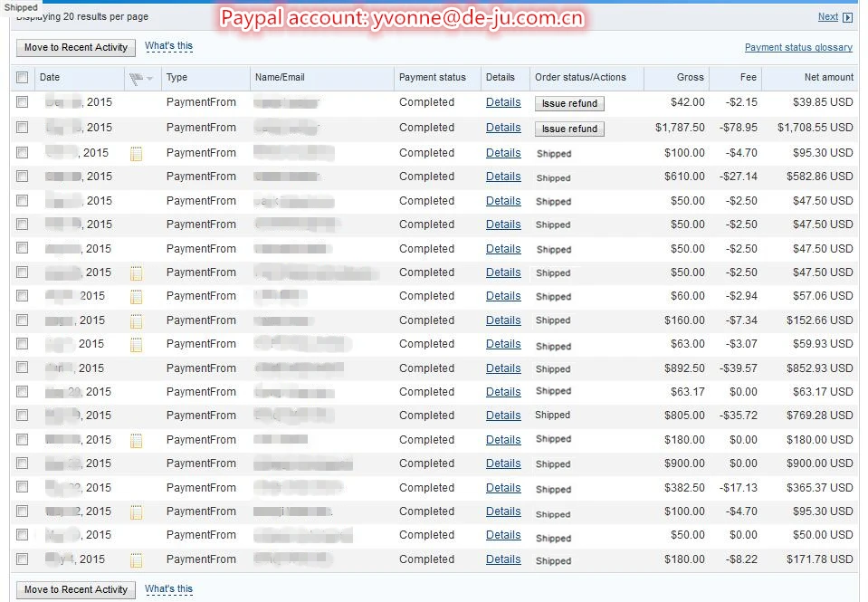View Details of the $892.50 payment
868x602 pixels.
[x=503, y=368]
